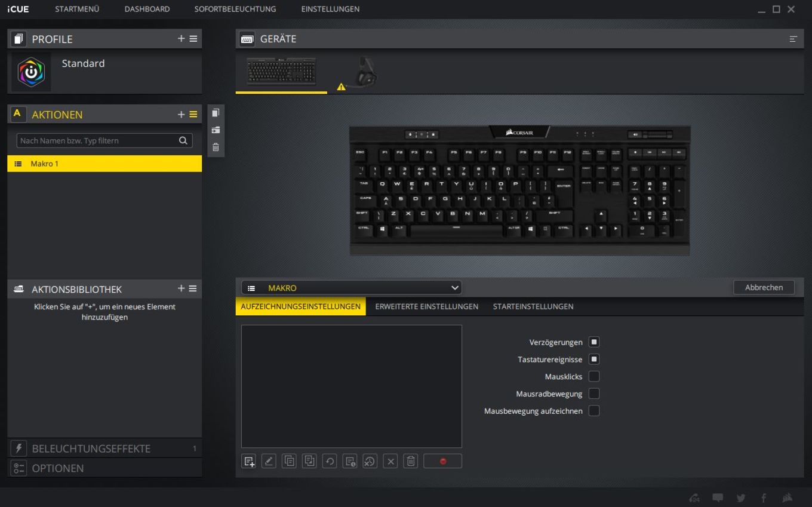Open the Sofortbeleuchtung menu
This screenshot has width=812, height=507.
pos(235,9)
